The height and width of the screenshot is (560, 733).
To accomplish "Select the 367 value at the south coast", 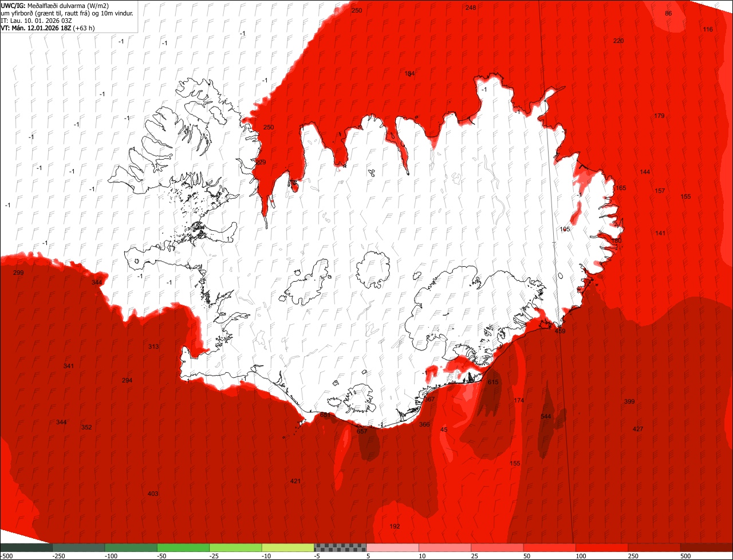I will (429, 399).
